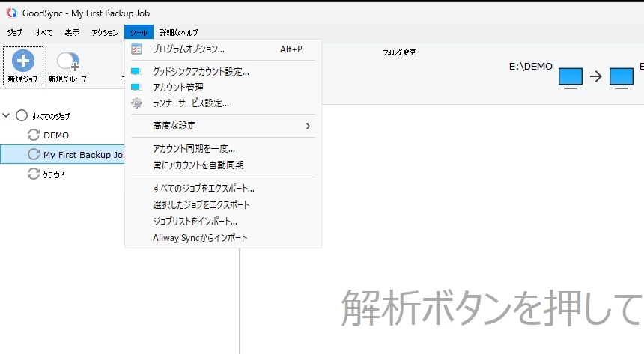Image resolution: width=644 pixels, height=354 pixels.
Task: Click the right-side destination computer icon
Action: 621,78
